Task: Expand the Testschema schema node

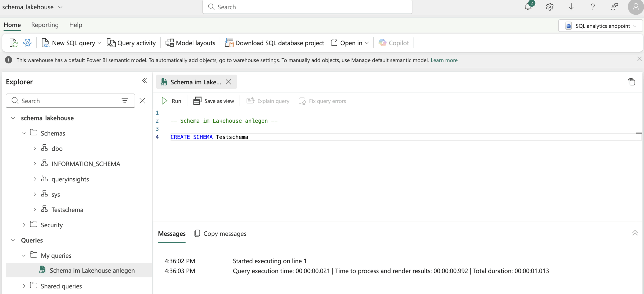Action: point(35,210)
